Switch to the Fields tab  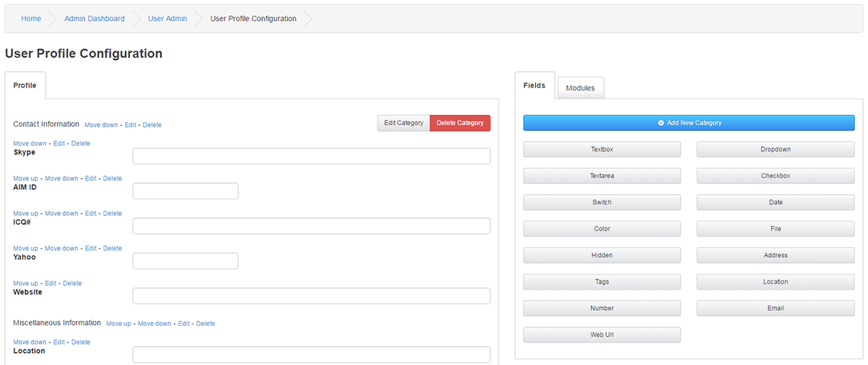tap(535, 85)
